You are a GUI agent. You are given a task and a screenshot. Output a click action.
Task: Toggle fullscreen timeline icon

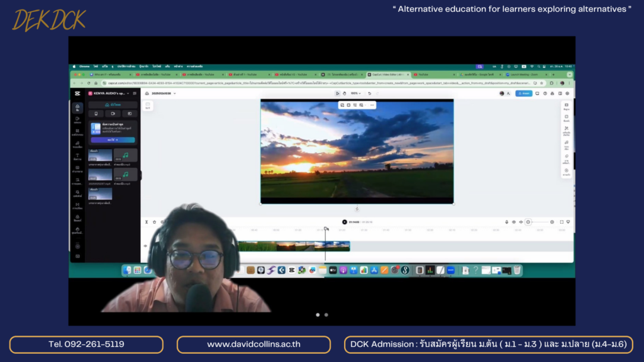(x=561, y=222)
